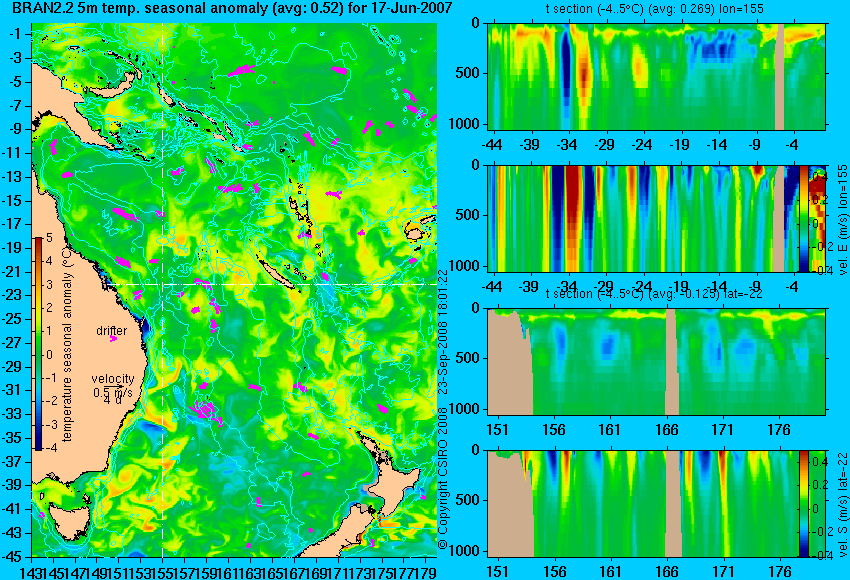Click the '0' tick on the temperature colorbar
This screenshot has height=580, width=850.
pos(49,355)
